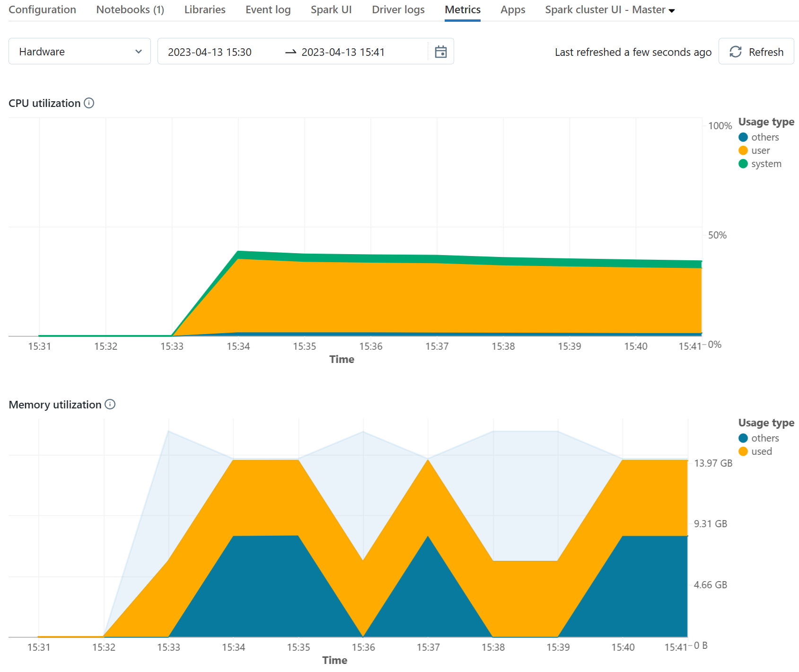Image resolution: width=799 pixels, height=672 pixels.
Task: Open the Hardware metrics dropdown
Action: point(79,51)
